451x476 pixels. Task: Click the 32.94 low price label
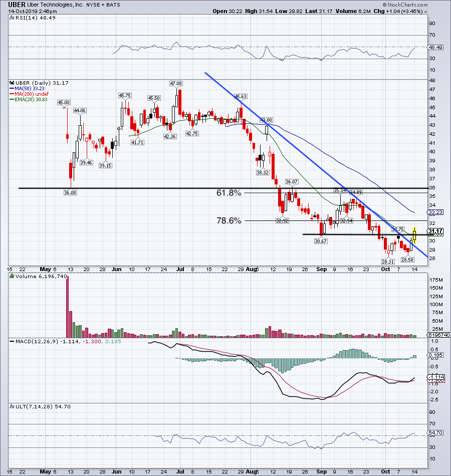pos(346,220)
